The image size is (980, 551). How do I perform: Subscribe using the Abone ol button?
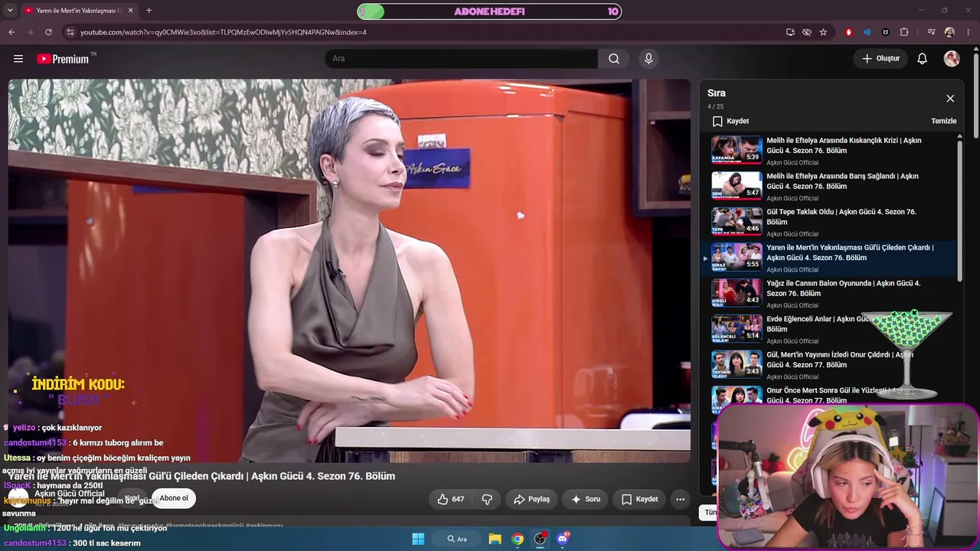(174, 498)
